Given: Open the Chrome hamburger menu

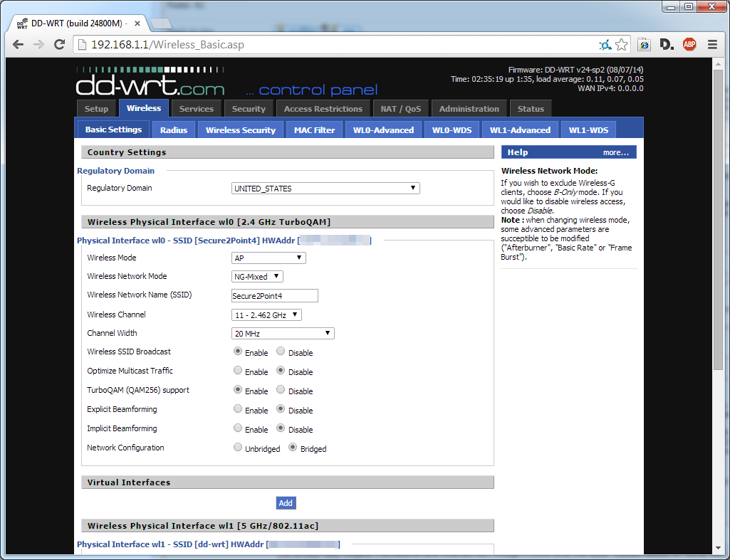Looking at the screenshot, I should tap(712, 45).
